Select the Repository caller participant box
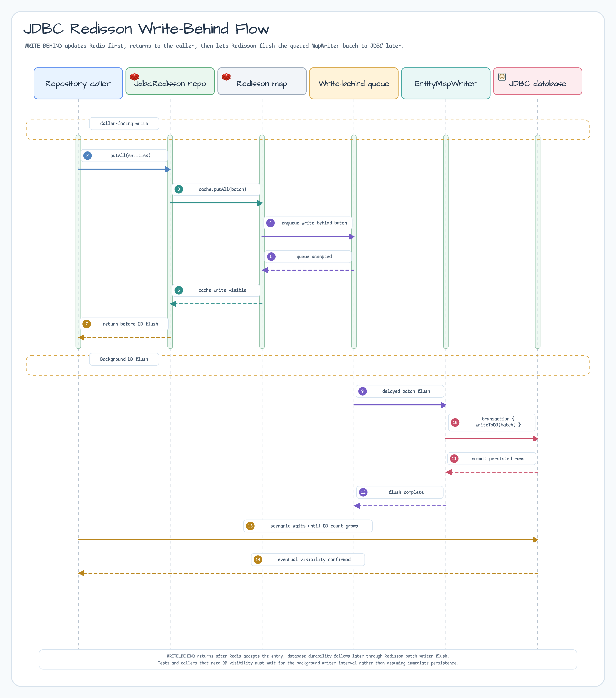 [78, 83]
